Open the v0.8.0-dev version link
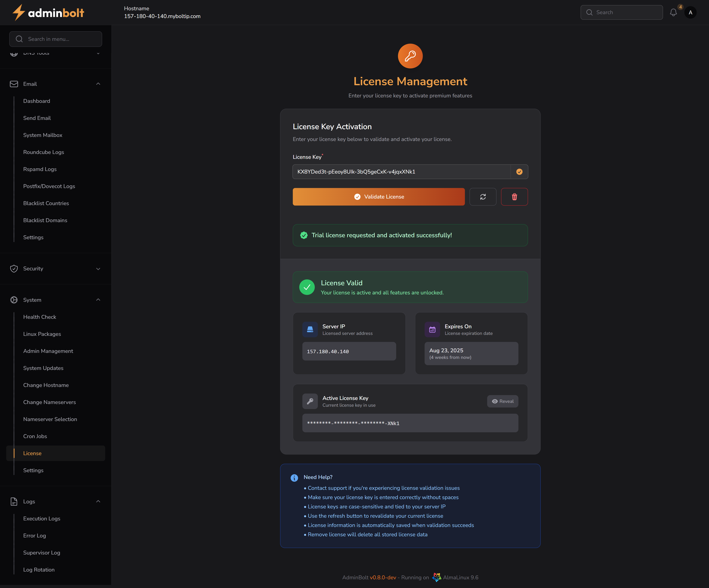This screenshot has height=588, width=709. [383, 577]
